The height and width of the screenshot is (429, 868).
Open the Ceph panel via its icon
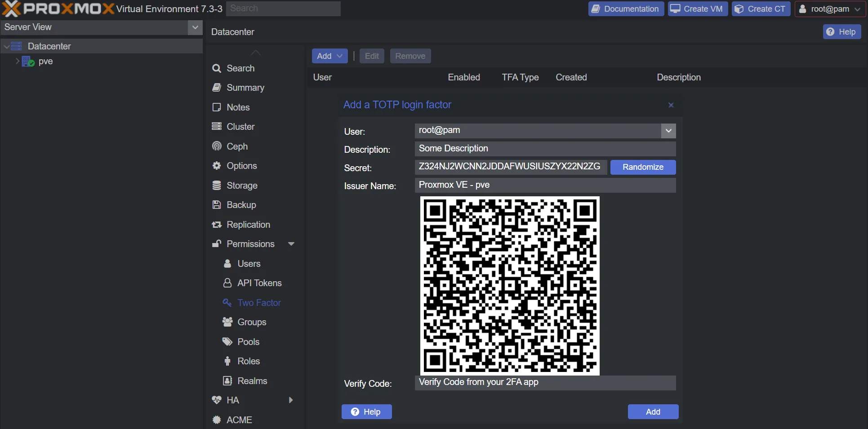[217, 146]
